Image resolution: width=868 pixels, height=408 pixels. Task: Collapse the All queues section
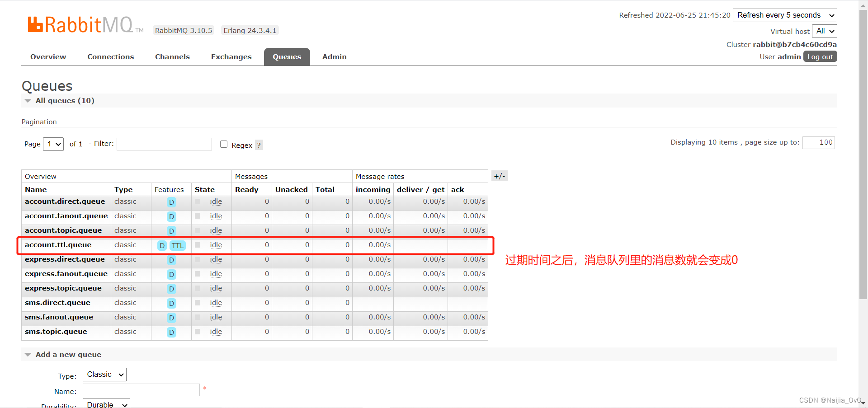pos(65,100)
